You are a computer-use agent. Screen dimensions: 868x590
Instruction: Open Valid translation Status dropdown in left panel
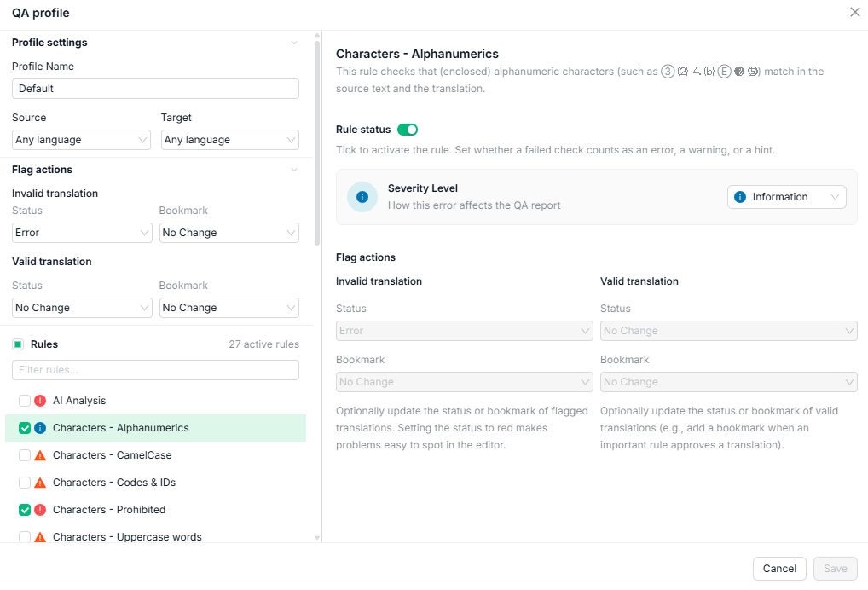tap(82, 308)
